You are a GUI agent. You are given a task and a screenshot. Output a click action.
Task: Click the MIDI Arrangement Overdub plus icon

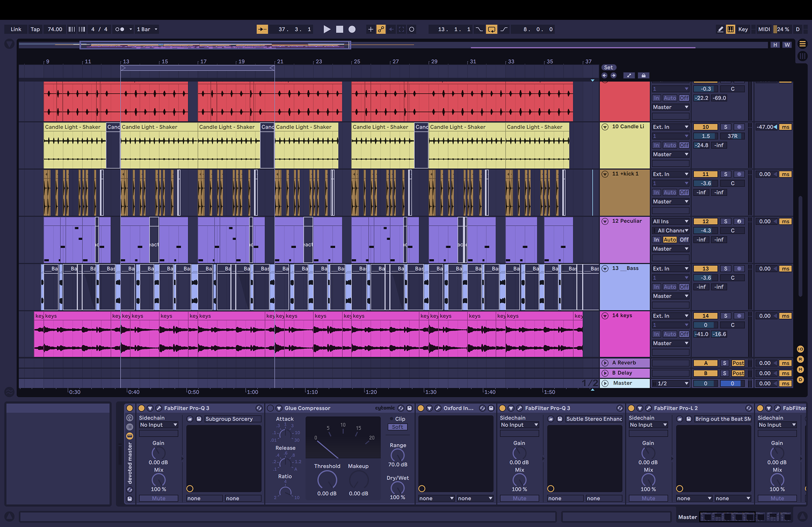point(370,29)
